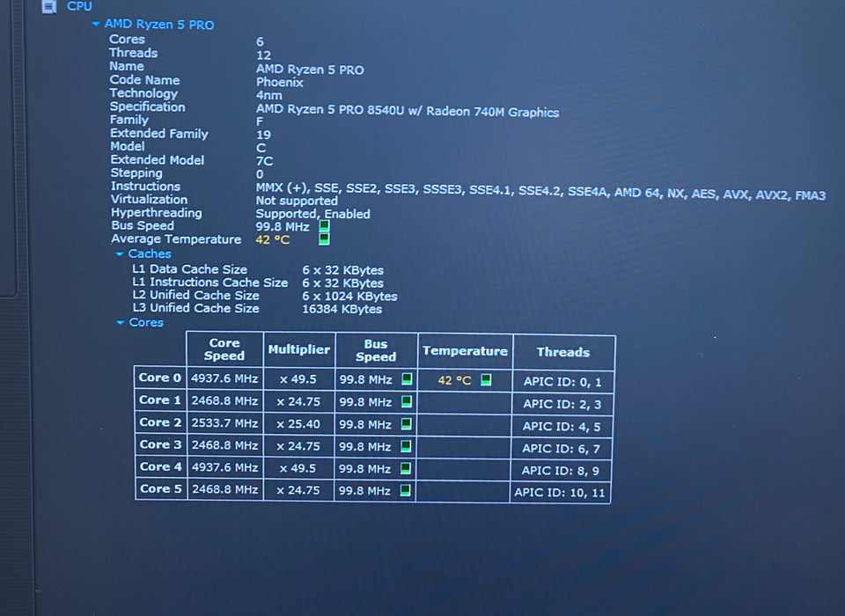Screen dimensions: 845x616
Task: Click the APIC ID: 2, 3 cell
Action: (x=562, y=404)
